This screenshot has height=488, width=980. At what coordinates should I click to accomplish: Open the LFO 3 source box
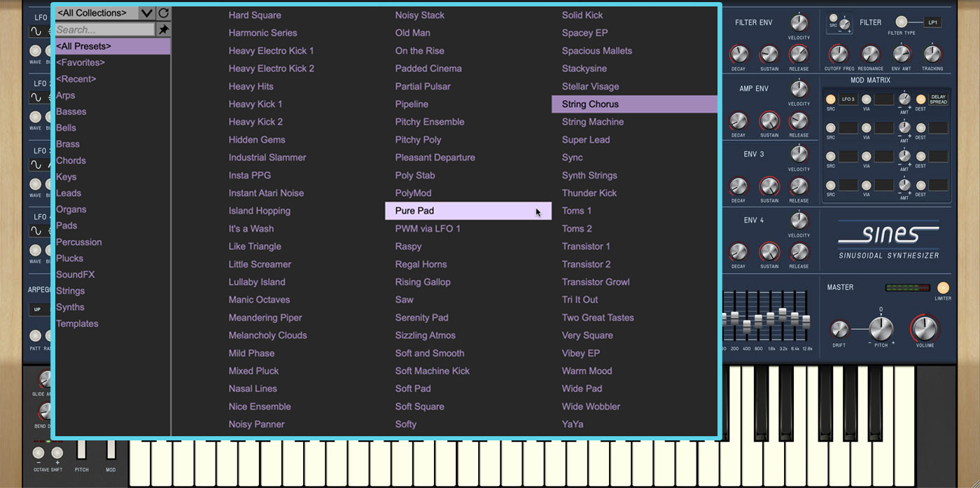click(x=848, y=99)
